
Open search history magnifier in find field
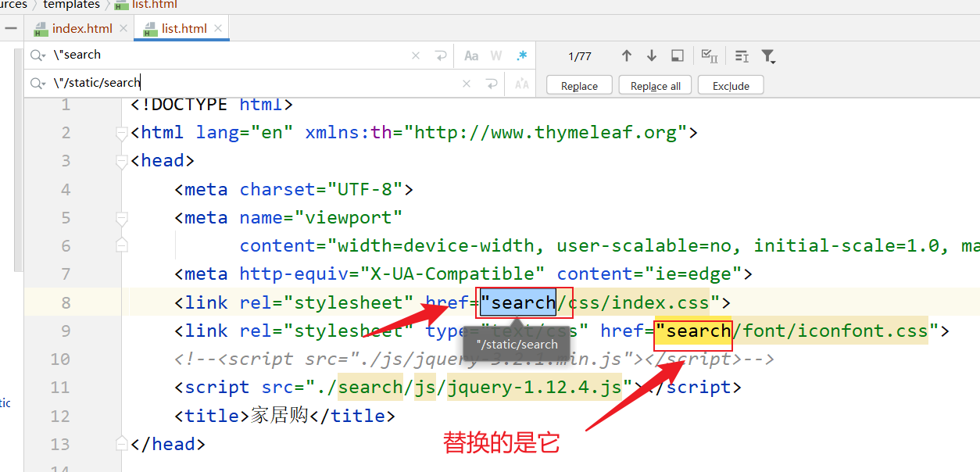pyautogui.click(x=38, y=55)
